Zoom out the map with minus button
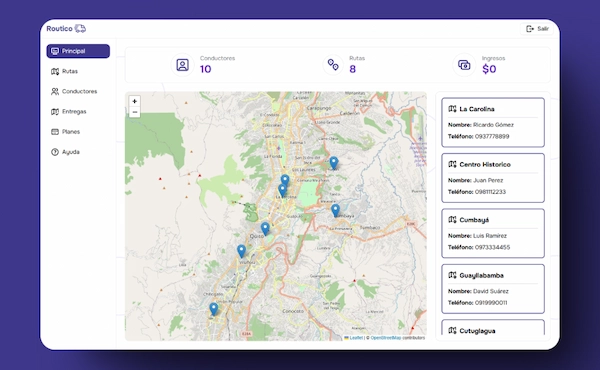Viewport: 600px width, 370px height. (134, 112)
